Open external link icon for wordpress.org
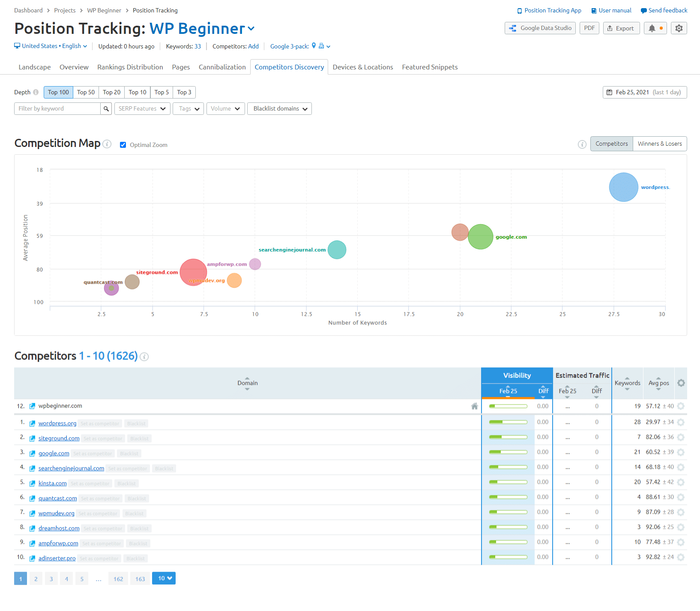This screenshot has width=700, height=611. (32, 423)
